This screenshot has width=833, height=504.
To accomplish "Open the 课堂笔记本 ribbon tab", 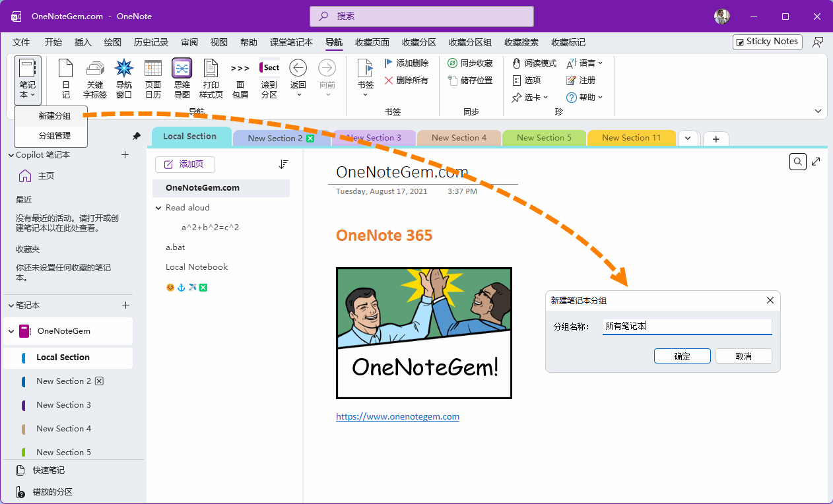I will click(291, 42).
